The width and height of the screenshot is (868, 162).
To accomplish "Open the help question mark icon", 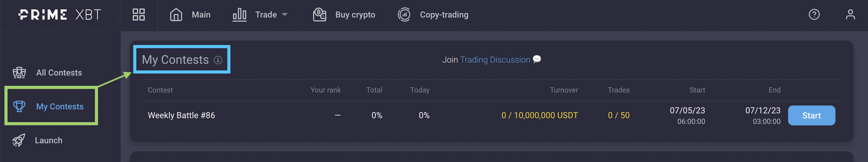I will [x=814, y=15].
